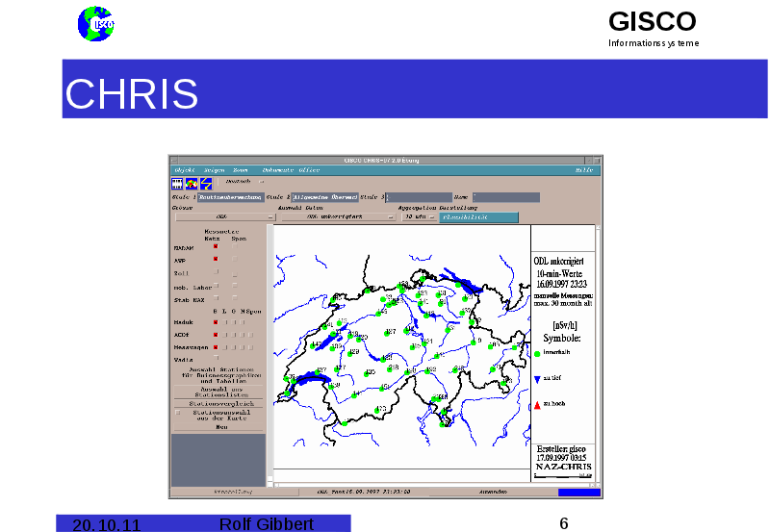The image size is (770, 532).
Task: Click the blue progress bar in status bar
Action: tap(579, 492)
